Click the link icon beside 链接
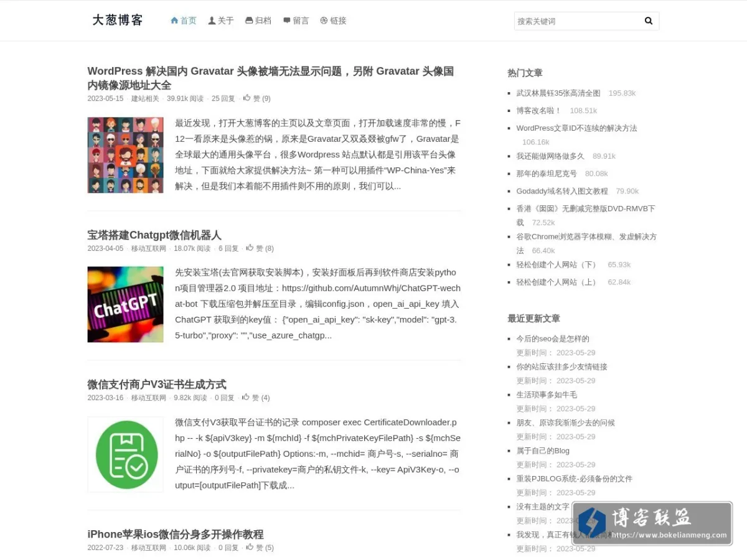This screenshot has height=560, width=747. click(x=324, y=21)
